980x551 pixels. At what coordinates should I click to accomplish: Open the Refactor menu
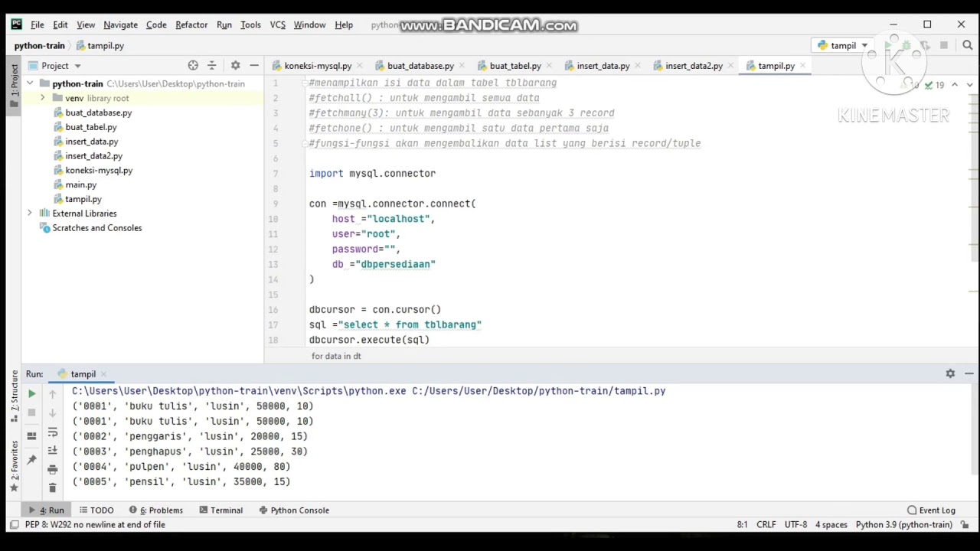[191, 24]
